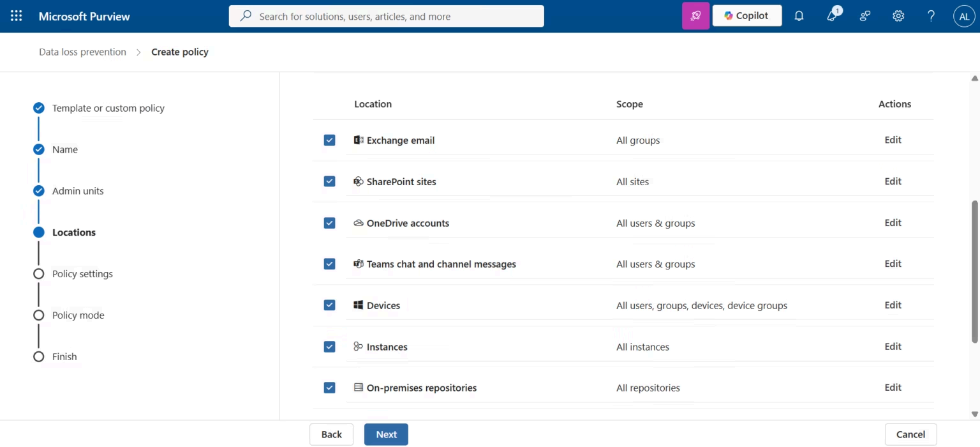Open the Data loss prevention breadcrumb
980x447 pixels.
pos(82,52)
